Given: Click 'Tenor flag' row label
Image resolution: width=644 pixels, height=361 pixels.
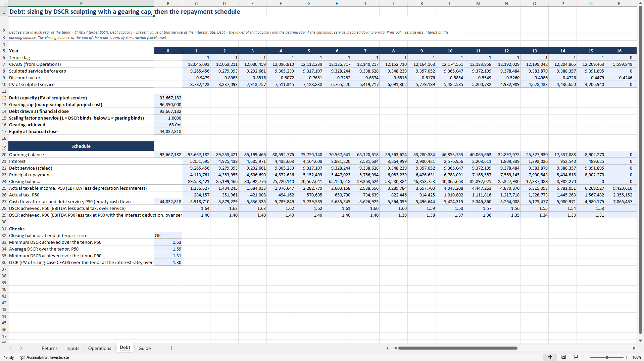Looking at the screenshot, I should [81, 57].
